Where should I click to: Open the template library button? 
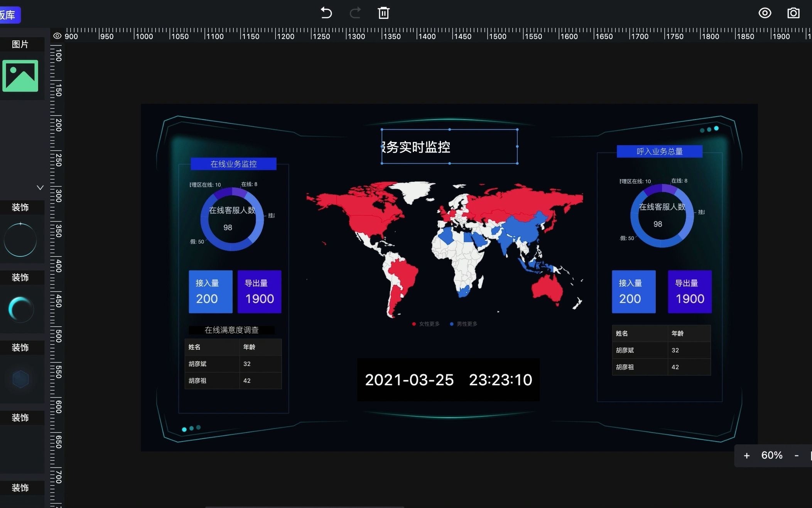(x=9, y=15)
